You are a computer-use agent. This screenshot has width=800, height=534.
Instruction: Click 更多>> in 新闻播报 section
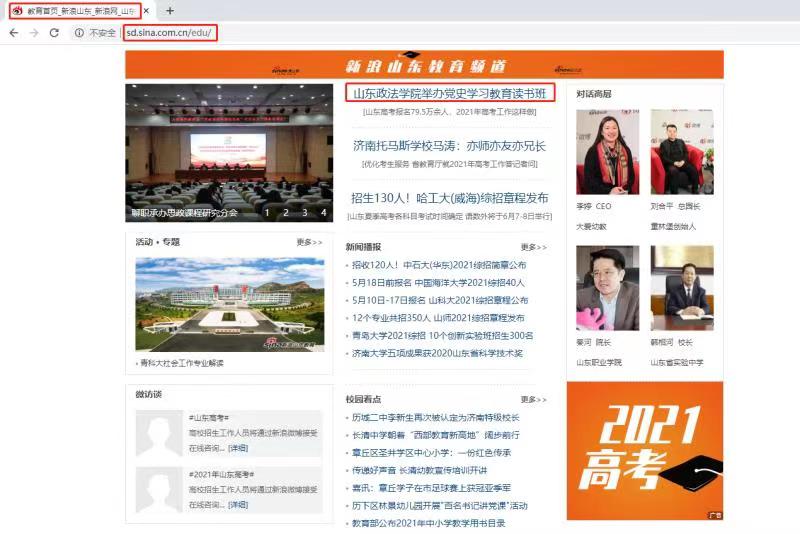point(534,247)
